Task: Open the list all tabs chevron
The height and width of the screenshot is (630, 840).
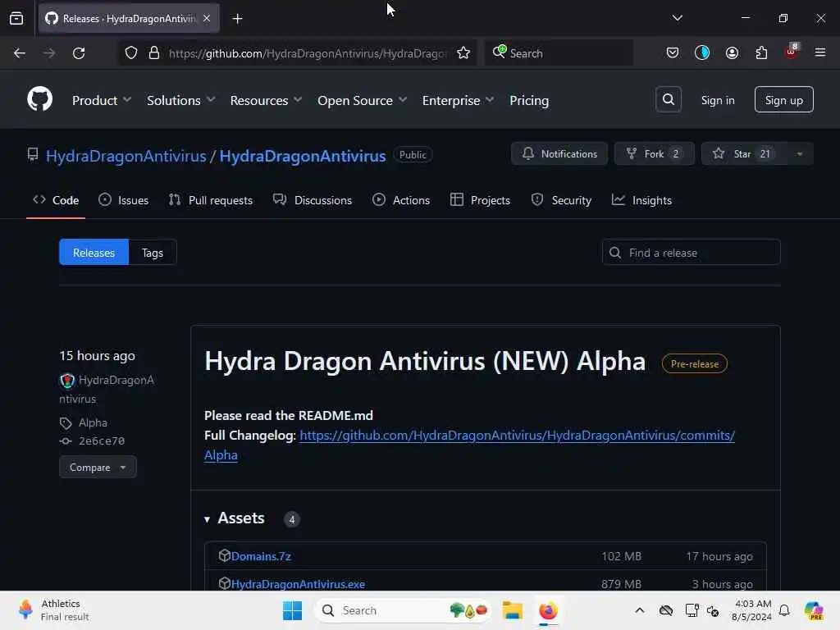Action: [677, 18]
